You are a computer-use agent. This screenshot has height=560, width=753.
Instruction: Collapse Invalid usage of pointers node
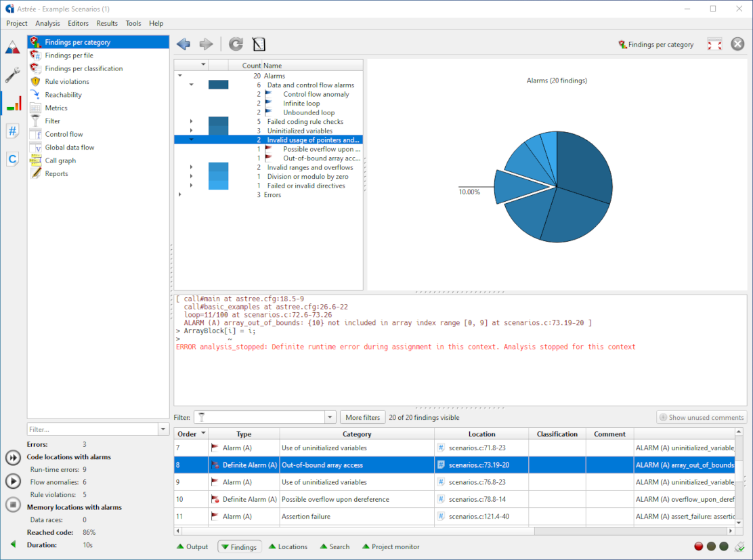[191, 139]
